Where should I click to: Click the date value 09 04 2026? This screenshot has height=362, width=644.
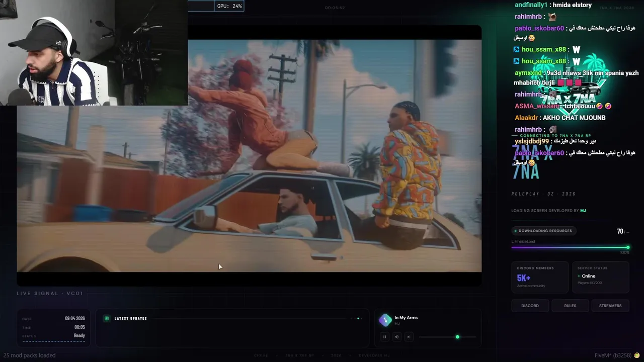point(75,318)
